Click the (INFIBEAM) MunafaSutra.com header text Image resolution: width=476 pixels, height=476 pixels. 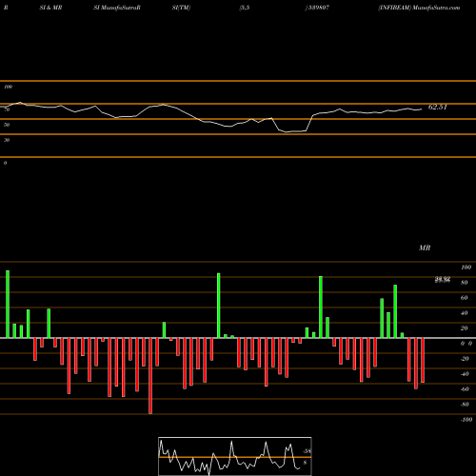coord(419,8)
